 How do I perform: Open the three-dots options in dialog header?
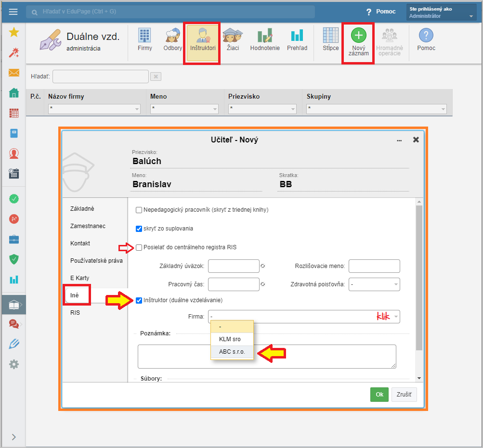(399, 141)
